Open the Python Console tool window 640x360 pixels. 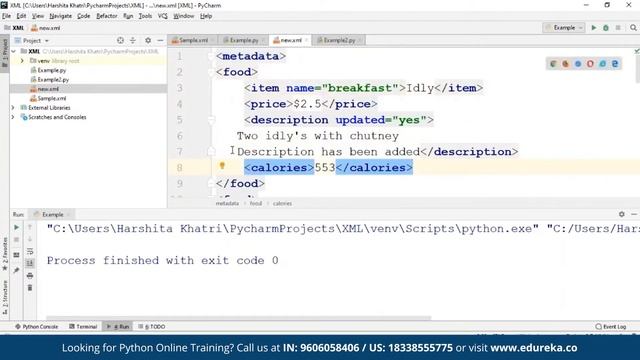point(36,327)
